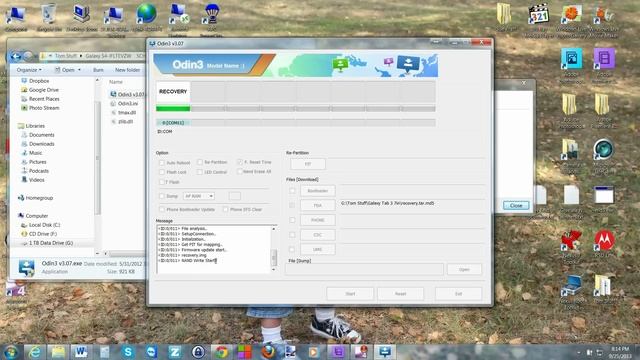Open the globe network desktop shortcut
The height and width of the screenshot is (360, 640).
coord(147,17)
